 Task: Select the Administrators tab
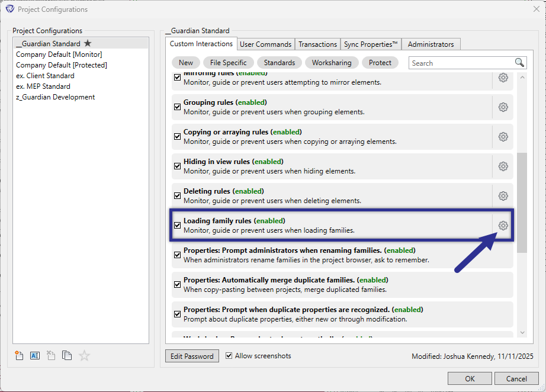[431, 44]
